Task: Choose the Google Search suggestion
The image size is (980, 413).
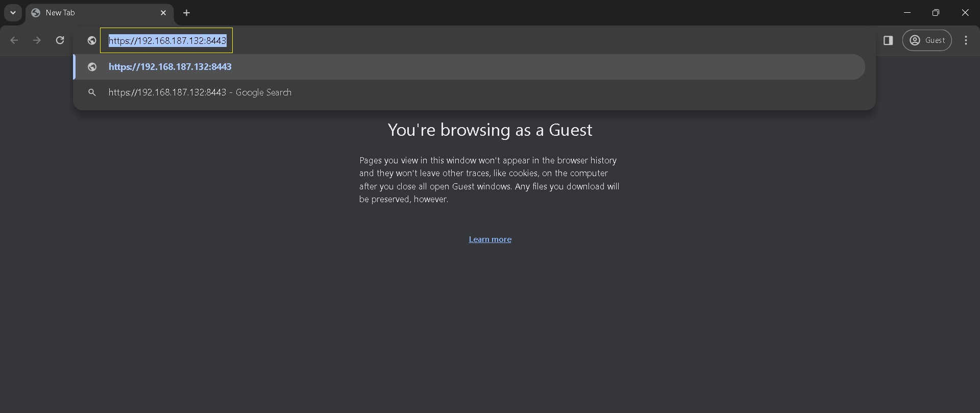Action: point(200,92)
